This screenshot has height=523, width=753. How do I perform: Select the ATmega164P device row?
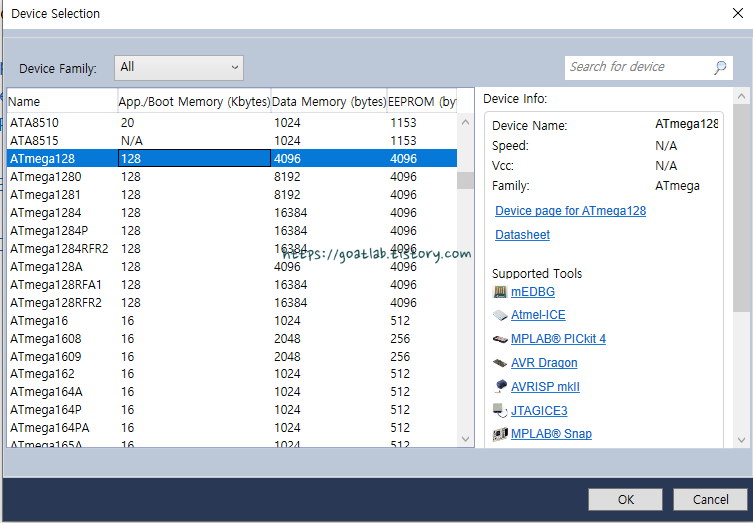(x=232, y=410)
